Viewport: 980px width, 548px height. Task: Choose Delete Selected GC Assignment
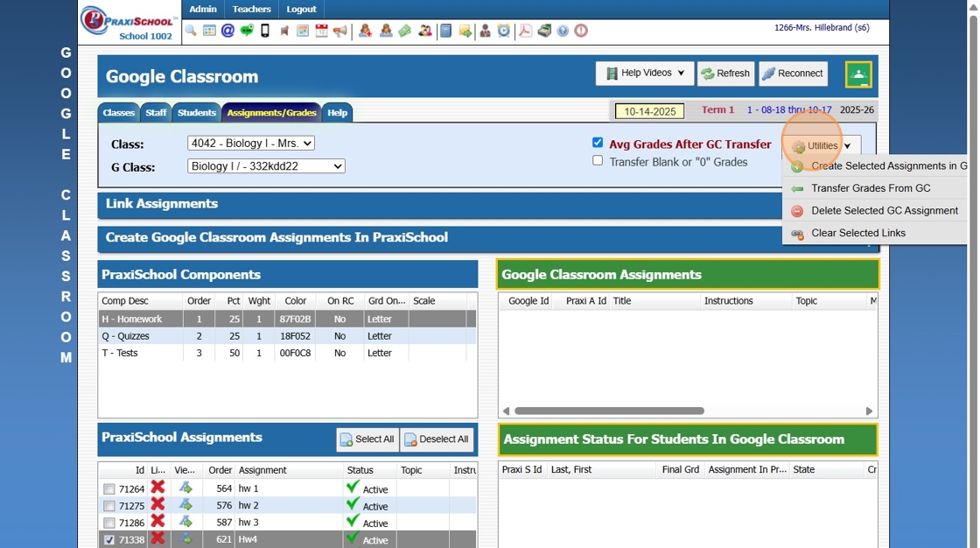point(874,211)
